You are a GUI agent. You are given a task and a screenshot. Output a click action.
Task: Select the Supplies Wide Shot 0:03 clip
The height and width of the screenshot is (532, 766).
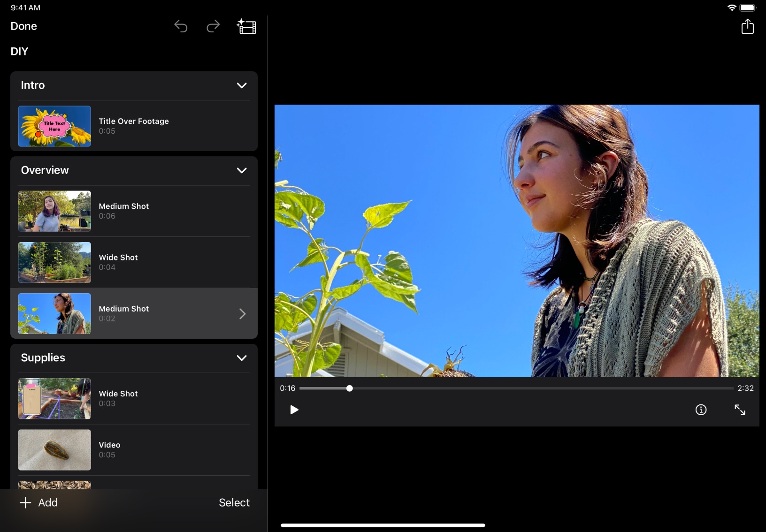coord(134,398)
